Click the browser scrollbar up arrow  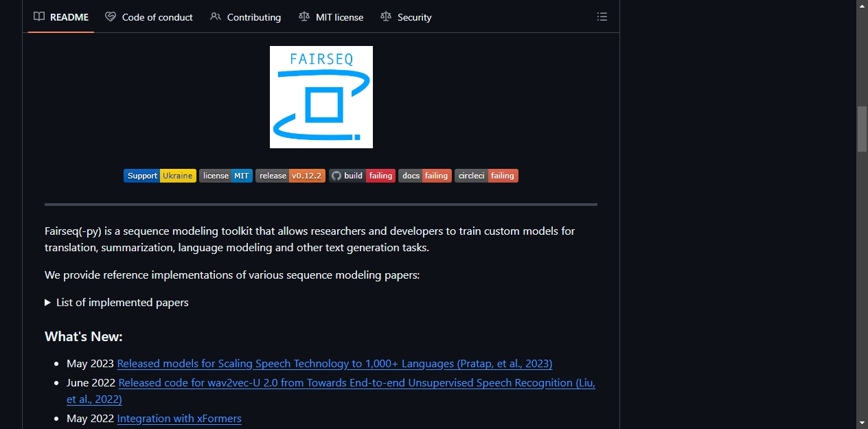click(x=862, y=5)
